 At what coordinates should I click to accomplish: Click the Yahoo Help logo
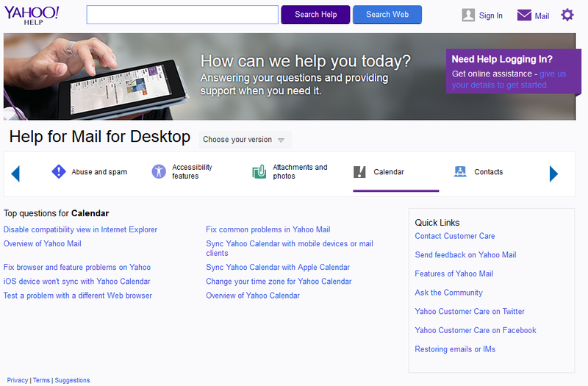click(x=32, y=15)
